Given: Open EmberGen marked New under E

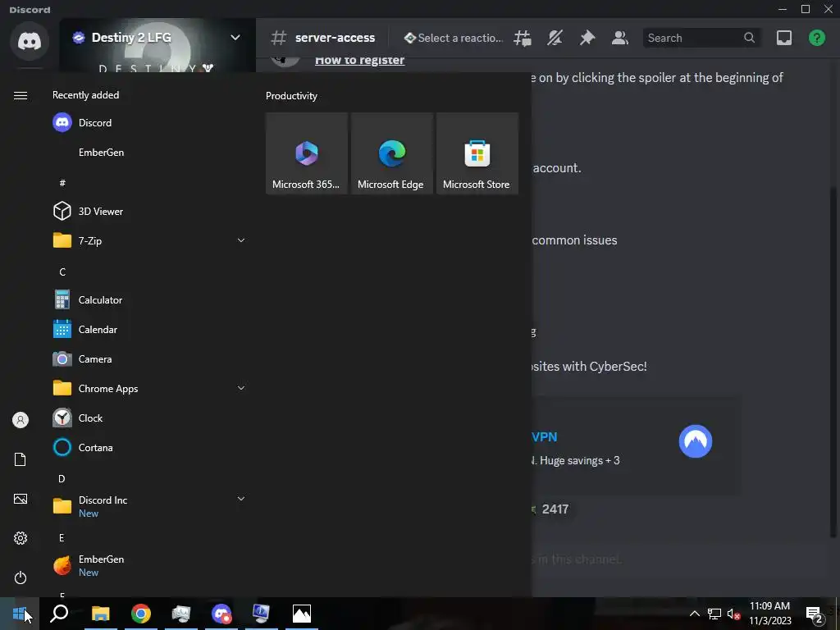Looking at the screenshot, I should (x=149, y=564).
